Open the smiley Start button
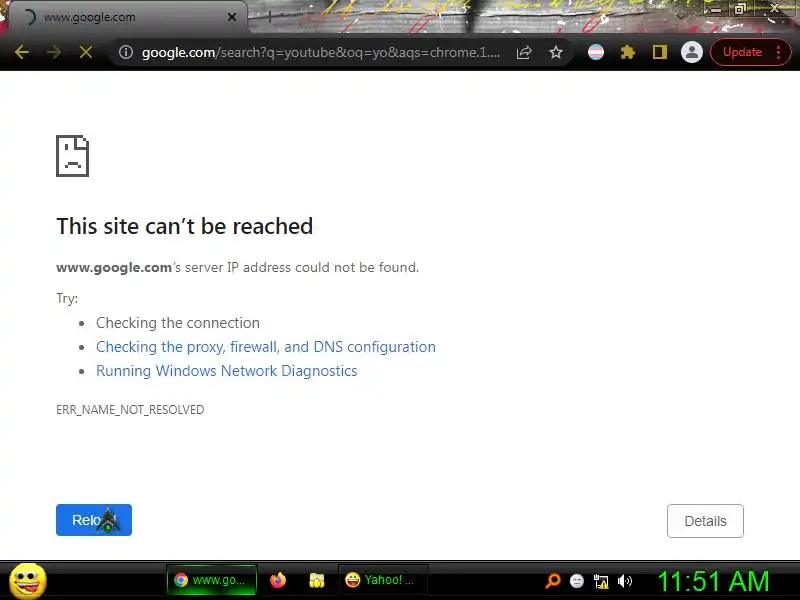This screenshot has width=800, height=600. (28, 581)
